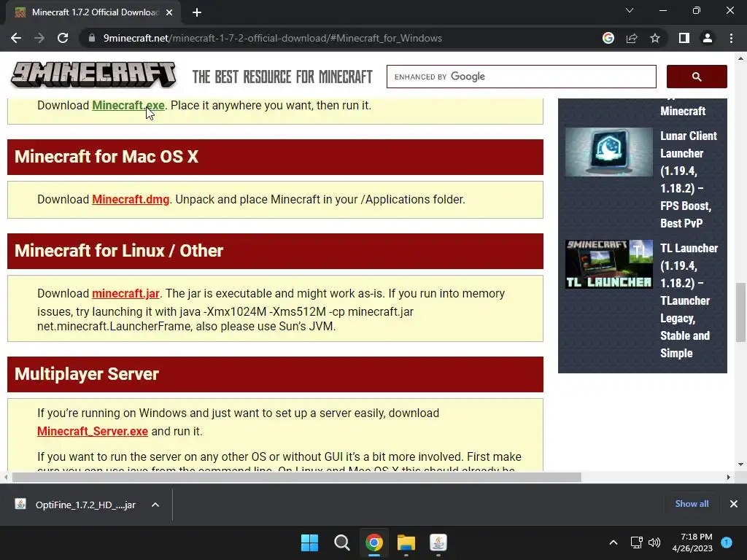Open the Chrome profile icon

708,38
